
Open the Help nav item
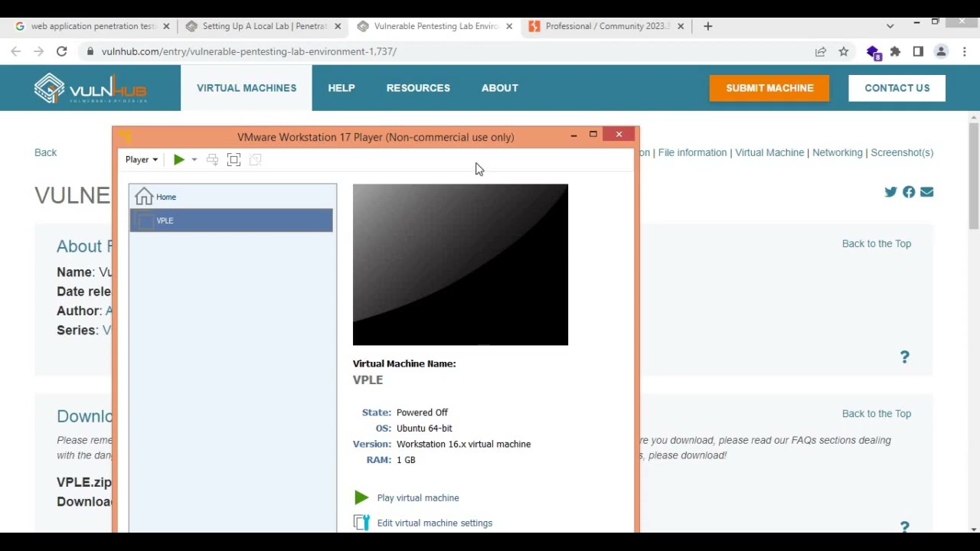point(341,88)
